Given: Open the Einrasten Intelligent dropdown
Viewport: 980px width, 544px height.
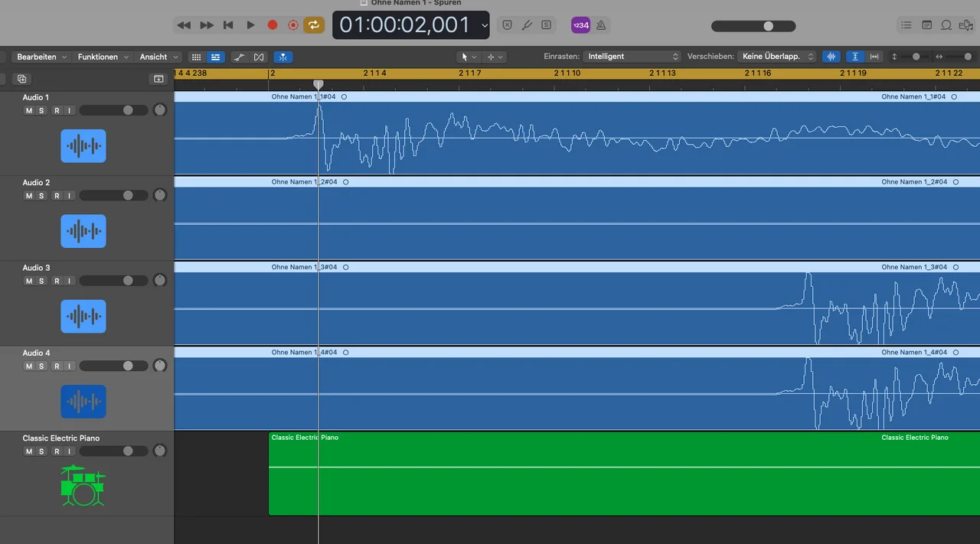Looking at the screenshot, I should click(x=632, y=57).
